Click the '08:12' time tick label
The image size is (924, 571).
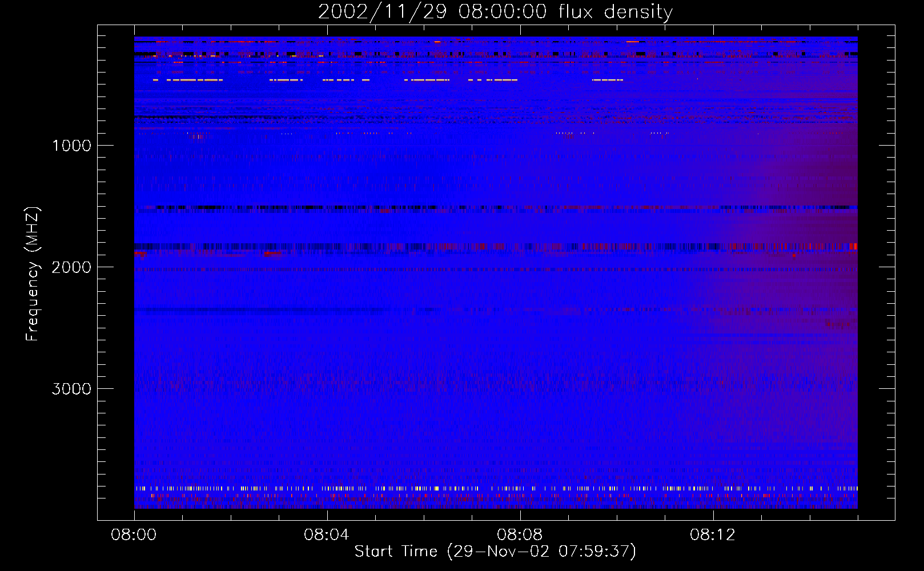tap(712, 535)
